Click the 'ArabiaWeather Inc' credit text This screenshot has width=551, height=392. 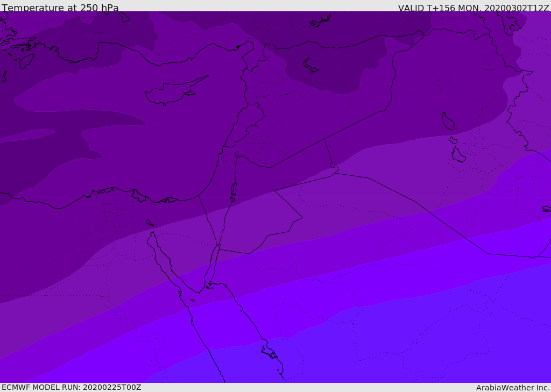(512, 388)
